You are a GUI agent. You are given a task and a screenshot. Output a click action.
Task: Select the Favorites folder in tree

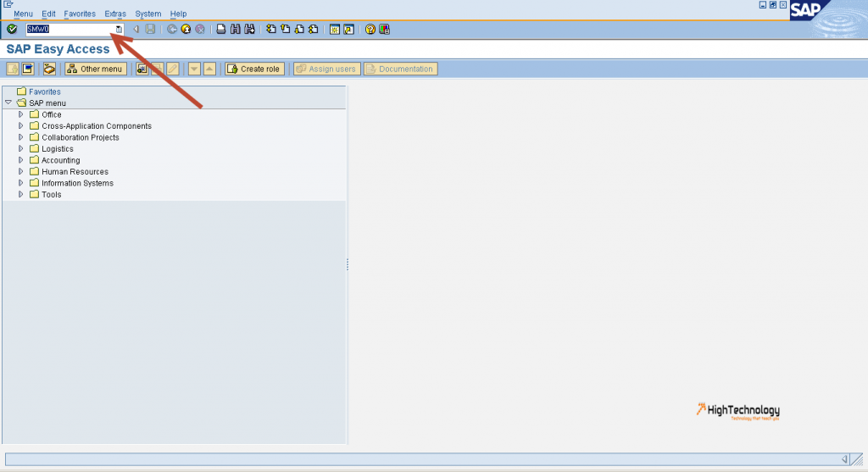point(44,92)
